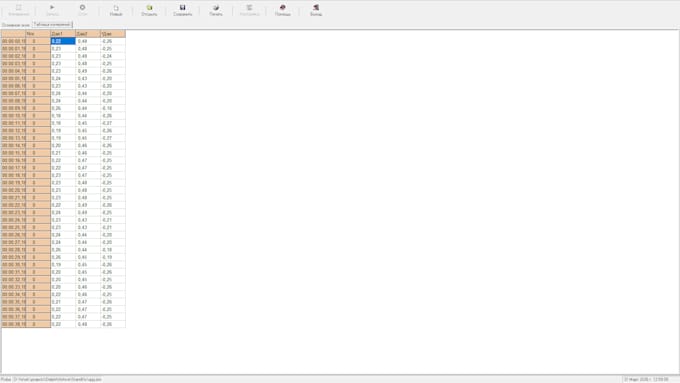Viewport: 680px width, 383px height.
Task: Select the Таблица измерений tab
Action: point(52,25)
